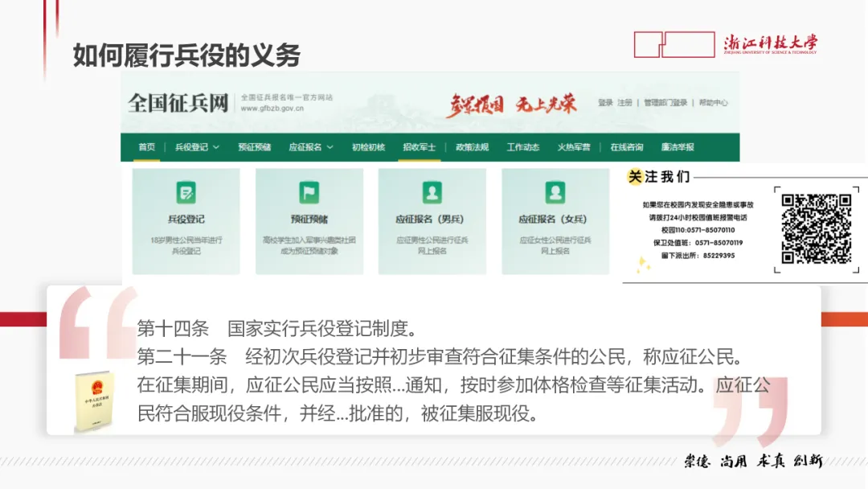
Task: Open the 火热军营 nav item
Action: tap(574, 147)
